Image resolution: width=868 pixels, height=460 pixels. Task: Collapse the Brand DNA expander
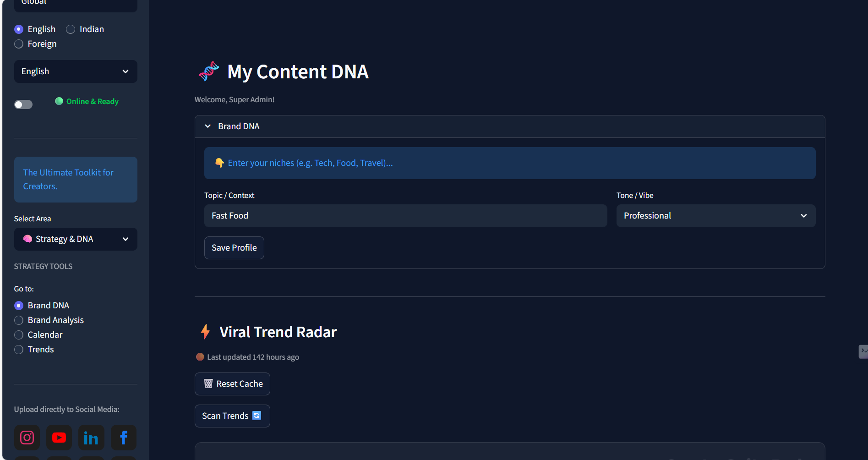[x=208, y=126]
